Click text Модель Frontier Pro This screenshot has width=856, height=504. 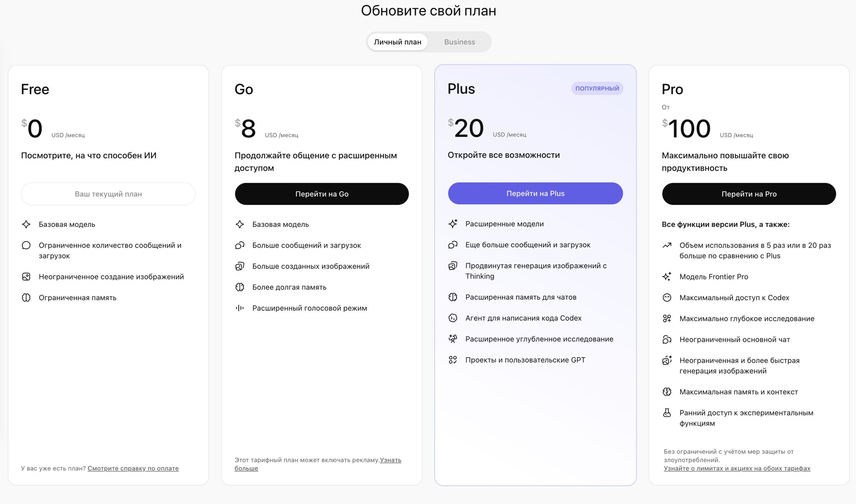pyautogui.click(x=714, y=276)
